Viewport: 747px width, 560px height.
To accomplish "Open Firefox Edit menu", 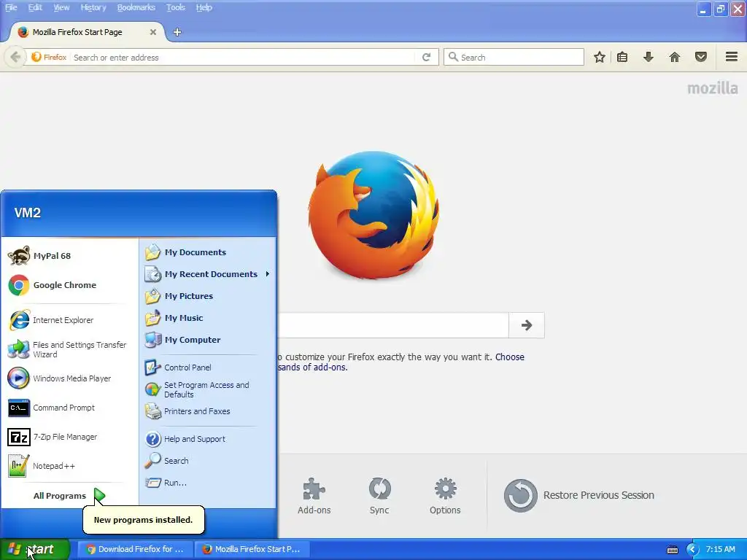I will click(x=35, y=7).
